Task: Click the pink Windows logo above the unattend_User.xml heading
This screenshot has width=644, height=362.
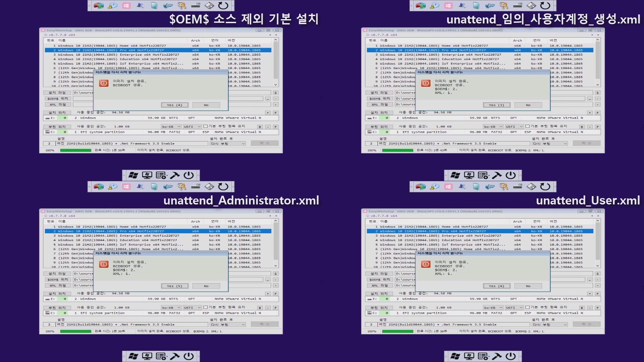Action: pos(448,187)
